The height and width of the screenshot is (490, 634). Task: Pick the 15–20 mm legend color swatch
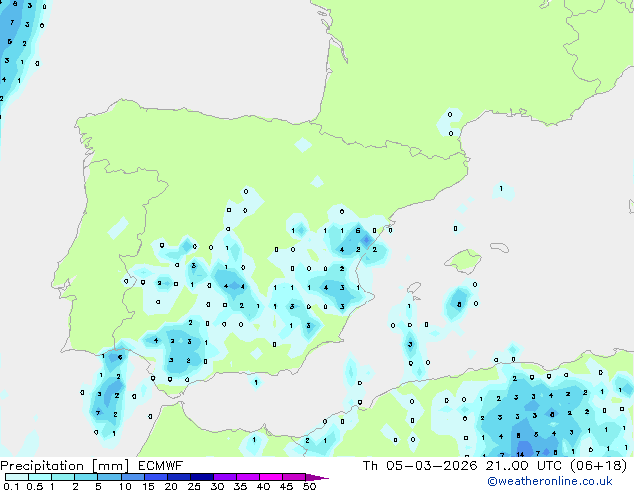click(x=155, y=477)
